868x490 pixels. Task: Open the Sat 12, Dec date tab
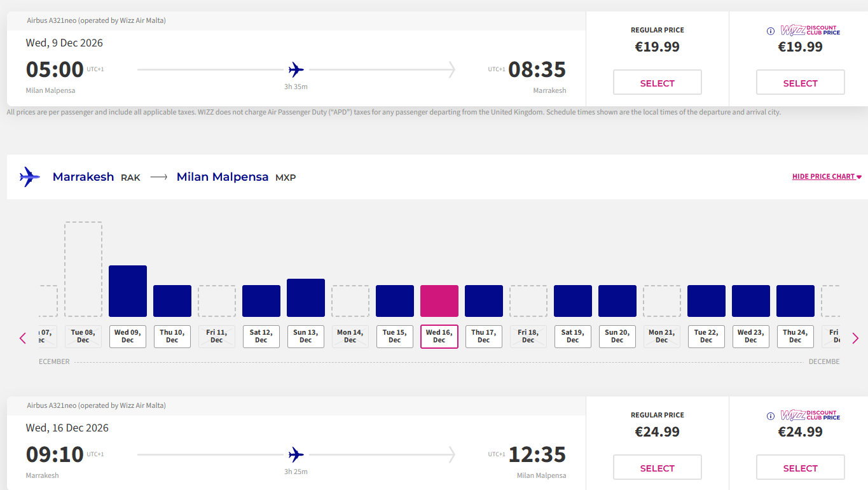(x=261, y=337)
